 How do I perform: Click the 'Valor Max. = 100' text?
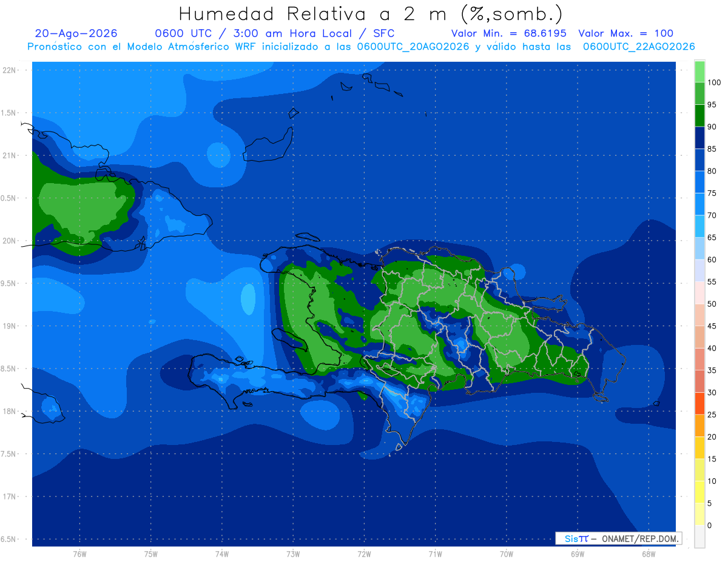click(x=626, y=33)
